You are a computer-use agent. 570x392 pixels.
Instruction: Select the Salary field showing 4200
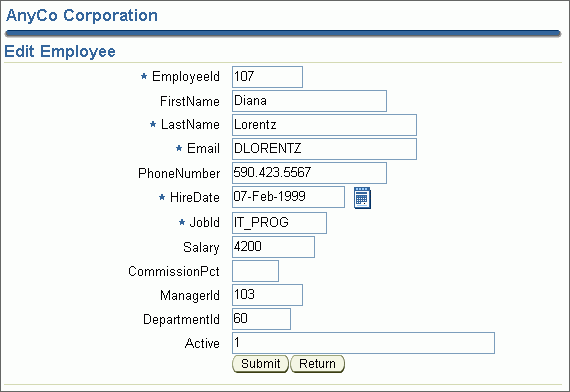pyautogui.click(x=273, y=247)
